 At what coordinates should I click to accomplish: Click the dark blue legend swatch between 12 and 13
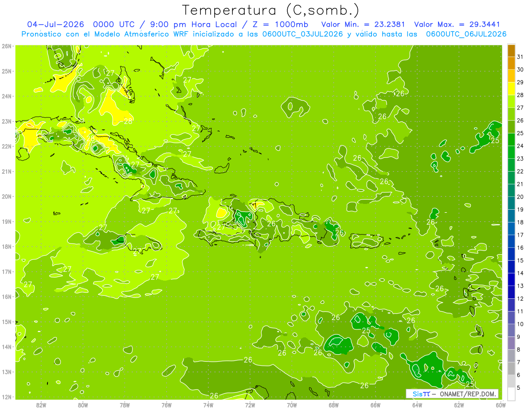(512, 292)
